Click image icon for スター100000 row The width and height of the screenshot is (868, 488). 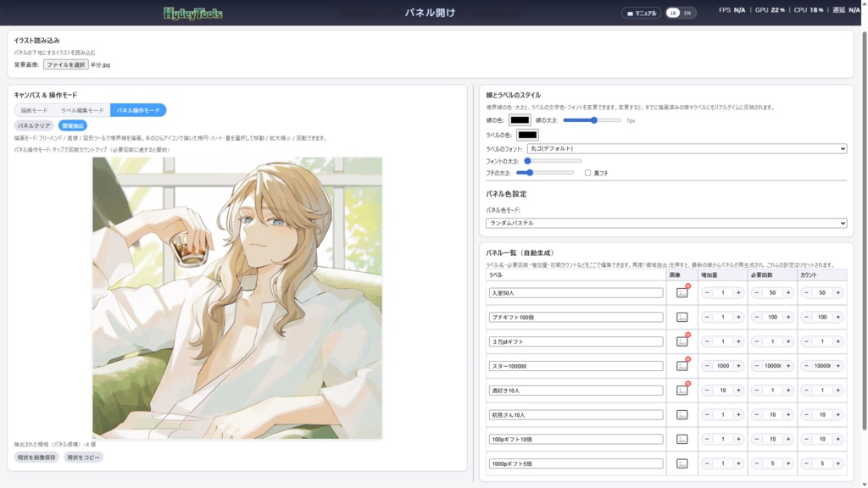point(682,366)
